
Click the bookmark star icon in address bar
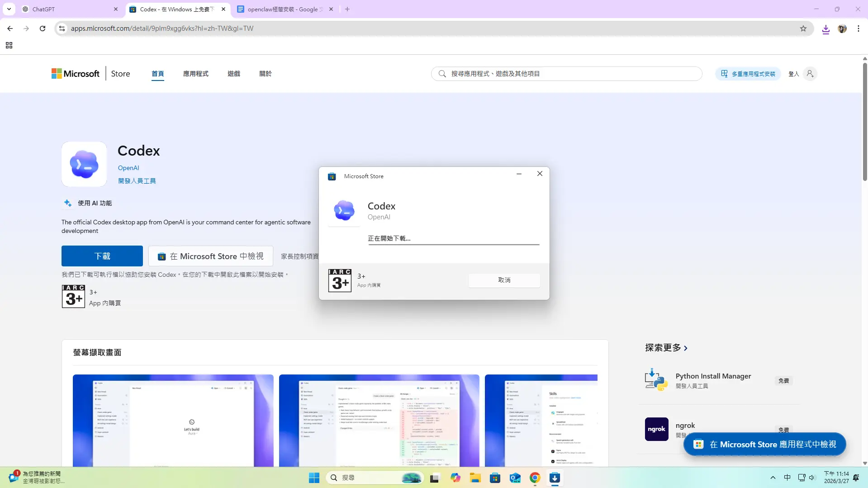tap(803, 28)
